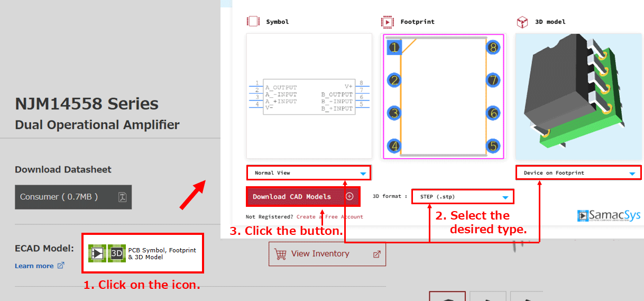This screenshot has height=301, width=644.
Task: Click the Dual Operational Amplifier subtitle
Action: [x=97, y=125]
